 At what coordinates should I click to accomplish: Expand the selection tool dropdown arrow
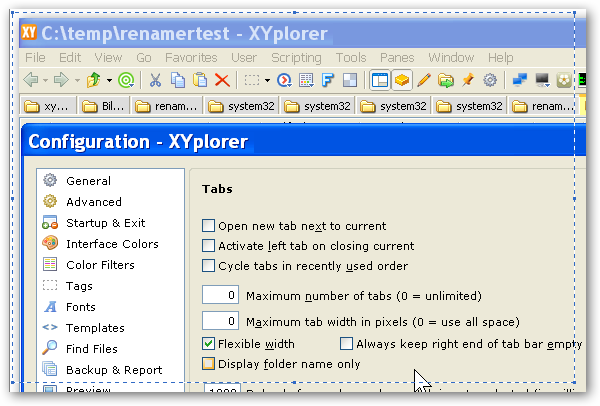(x=267, y=80)
